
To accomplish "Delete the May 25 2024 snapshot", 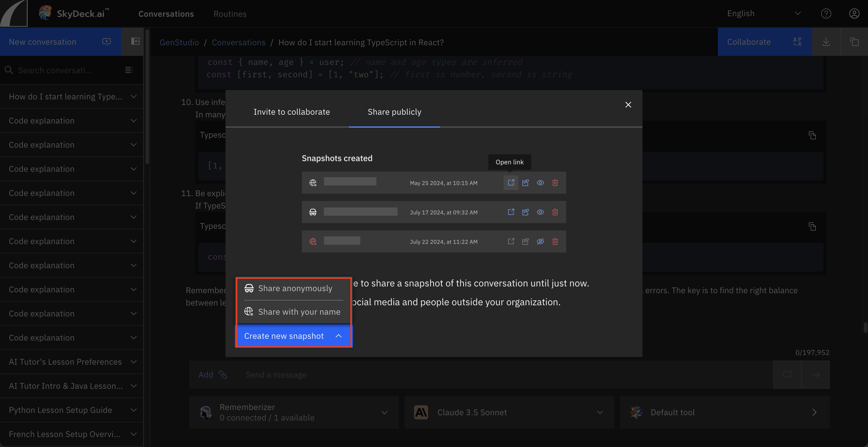I will point(555,182).
